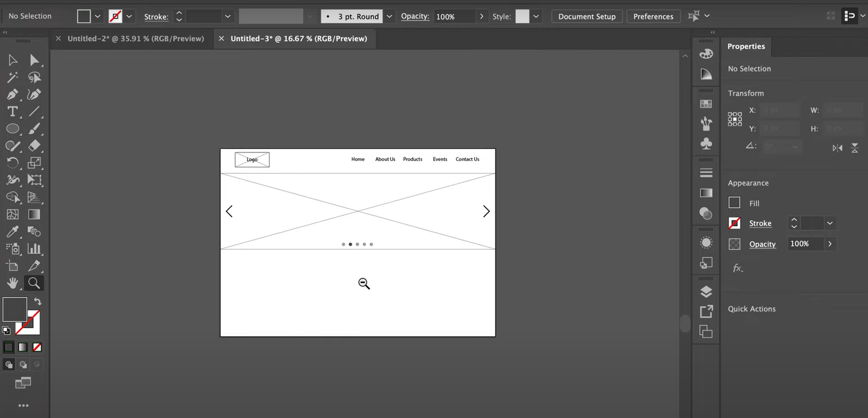The height and width of the screenshot is (418, 868).
Task: Select the Pen tool
Action: [13, 94]
